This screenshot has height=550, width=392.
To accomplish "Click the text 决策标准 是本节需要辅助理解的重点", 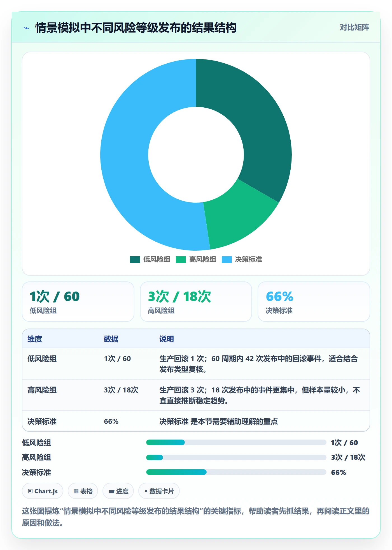I will point(218,421).
